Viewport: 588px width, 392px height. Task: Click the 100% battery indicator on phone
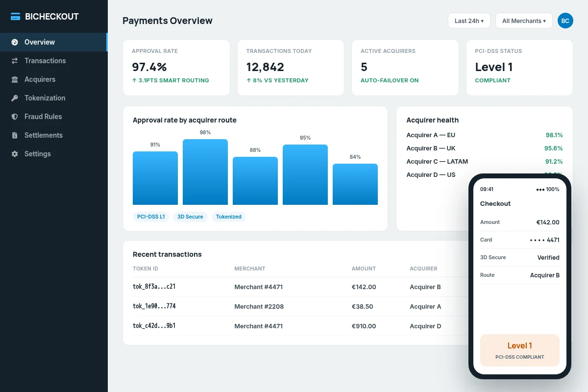[x=548, y=189]
